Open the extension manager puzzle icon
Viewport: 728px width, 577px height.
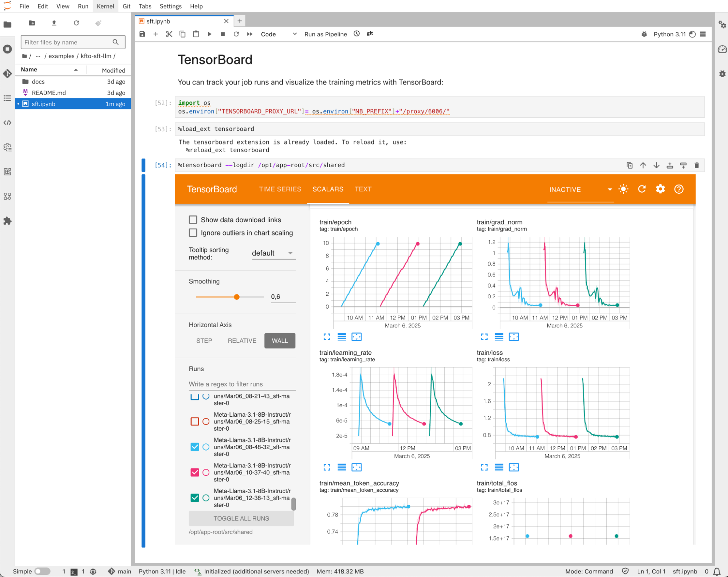7,221
